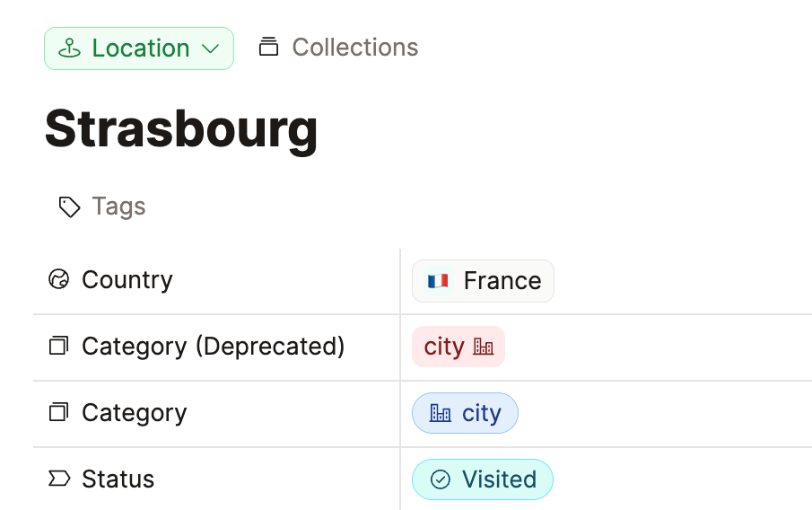Click the Tags label icon

coord(69,207)
